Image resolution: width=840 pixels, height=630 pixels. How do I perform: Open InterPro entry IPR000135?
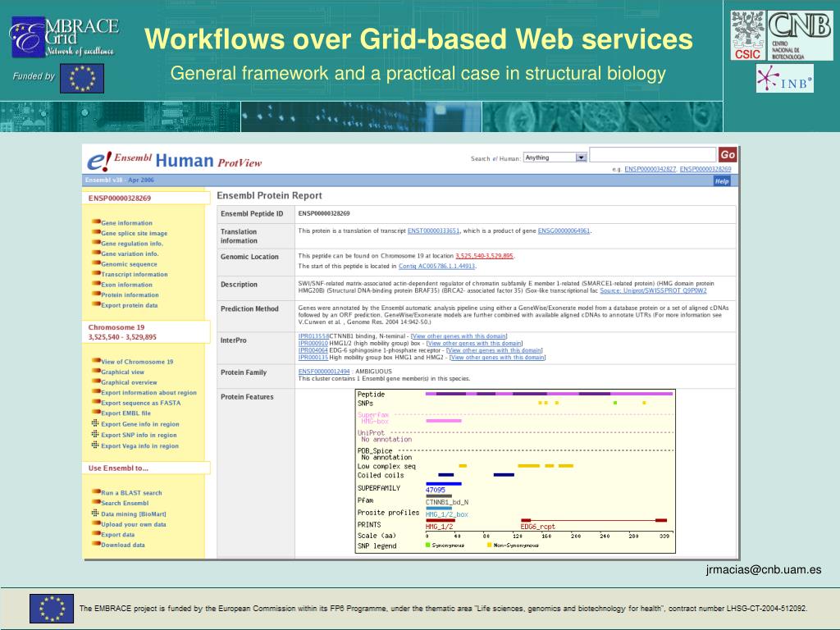click(313, 358)
